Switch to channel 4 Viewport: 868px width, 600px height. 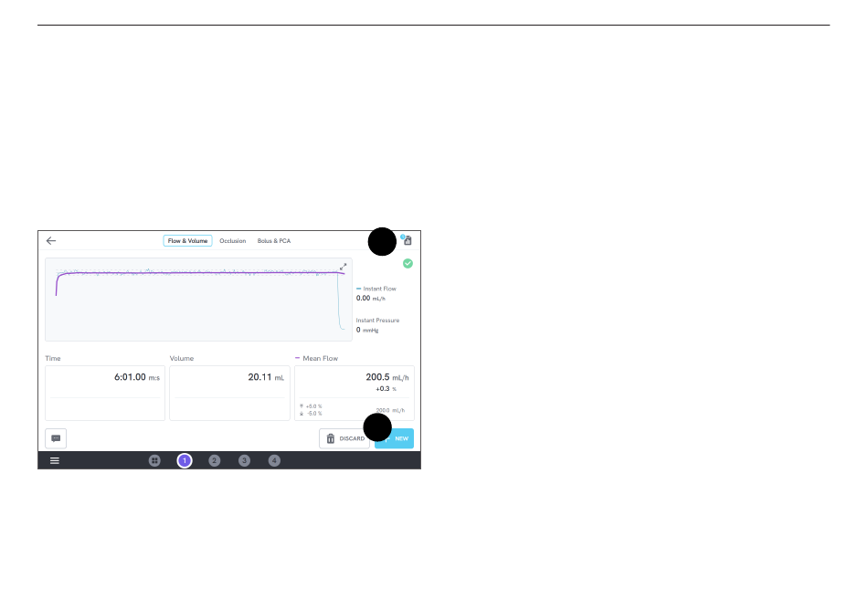[274, 460]
